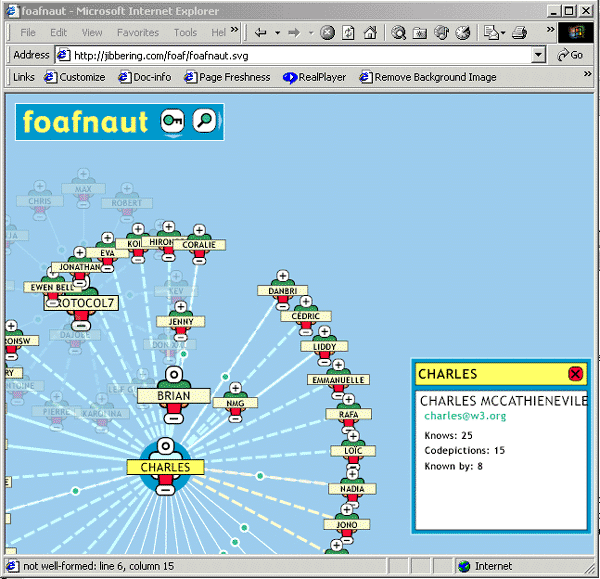Click the Go button
600x579 pixels.
point(569,55)
